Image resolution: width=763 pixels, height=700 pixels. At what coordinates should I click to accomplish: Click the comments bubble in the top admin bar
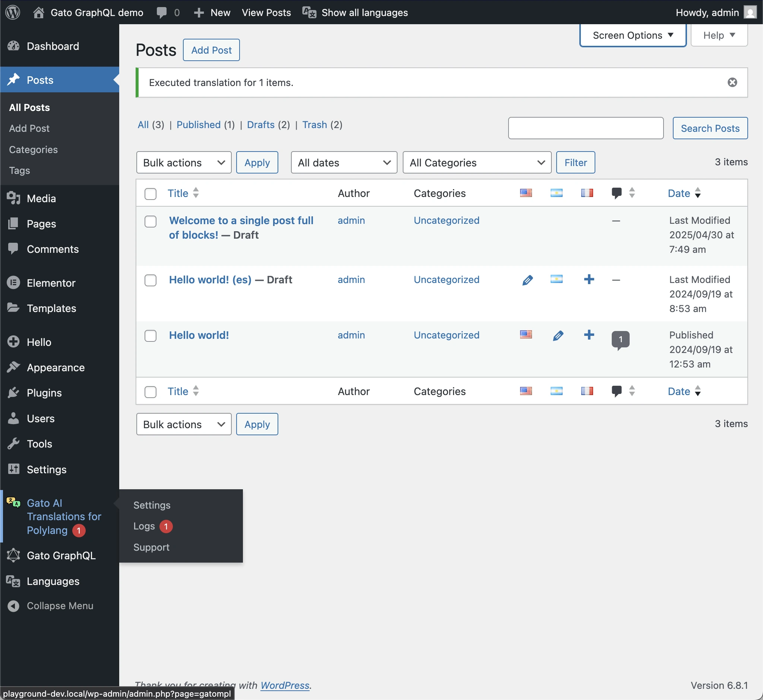click(x=162, y=13)
